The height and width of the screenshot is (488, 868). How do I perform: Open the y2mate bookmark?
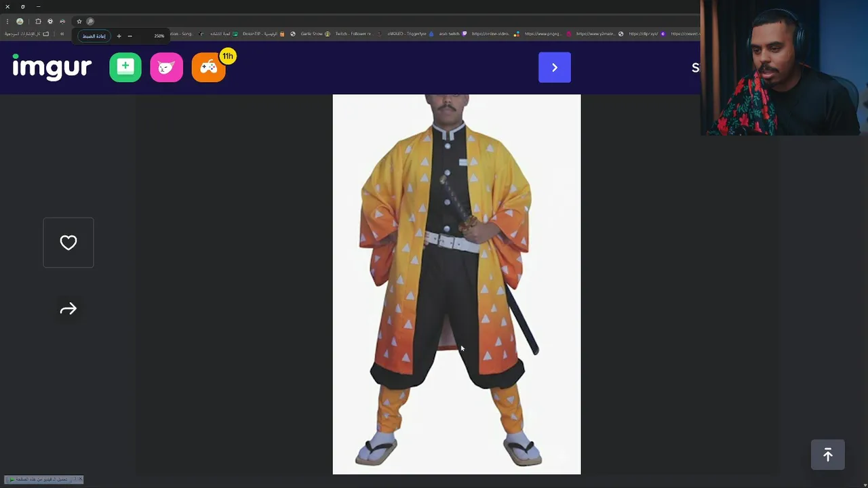point(599,34)
